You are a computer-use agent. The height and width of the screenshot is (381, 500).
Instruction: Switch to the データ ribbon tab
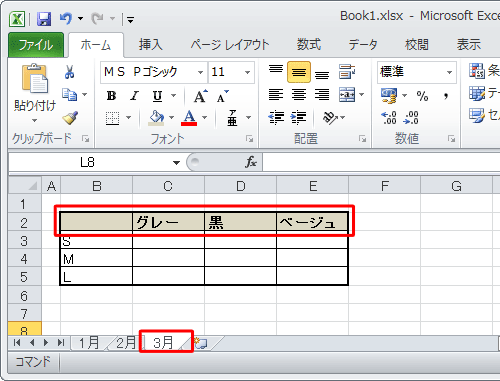click(363, 45)
